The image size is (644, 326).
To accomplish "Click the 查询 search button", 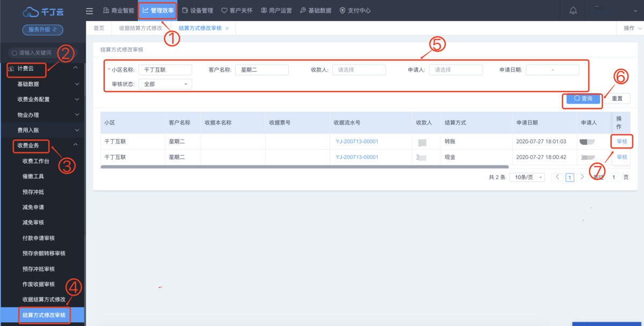I will coord(583,99).
